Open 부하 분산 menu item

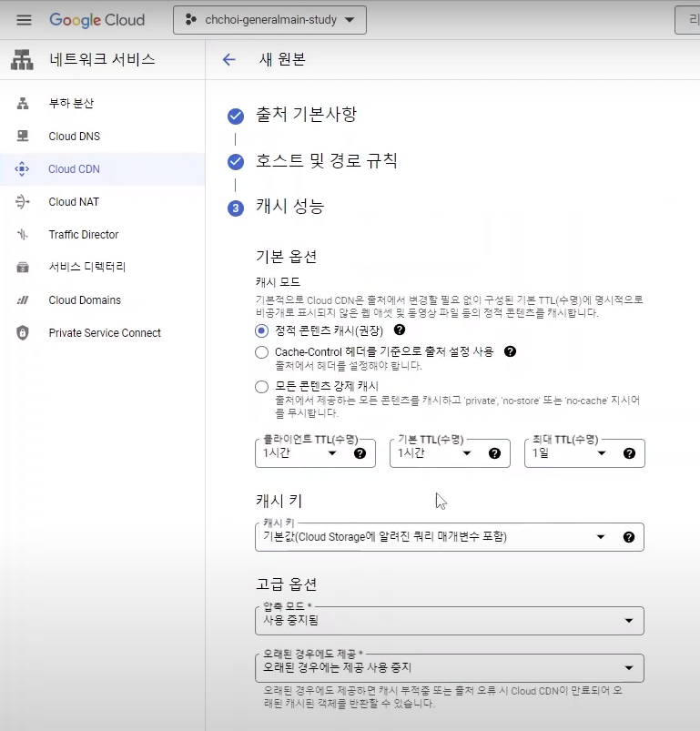point(103,103)
